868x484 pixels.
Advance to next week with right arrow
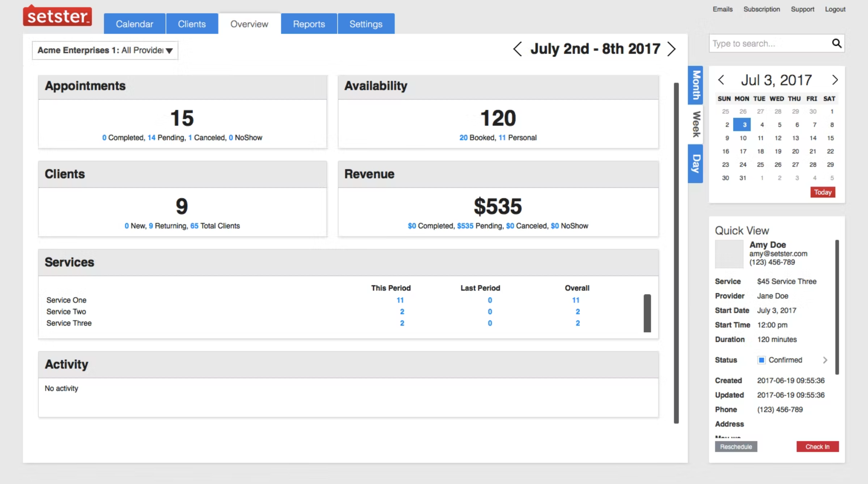pyautogui.click(x=672, y=49)
